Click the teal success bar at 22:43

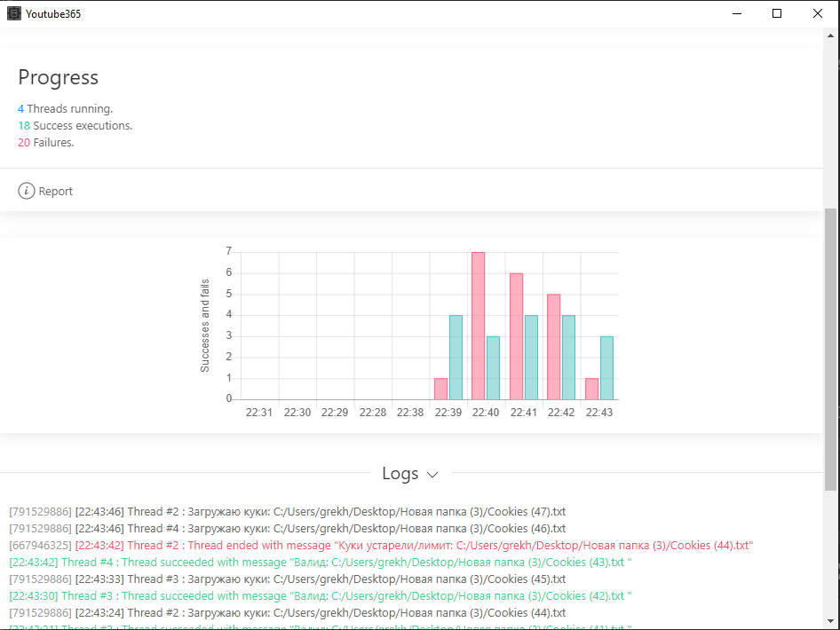606,367
